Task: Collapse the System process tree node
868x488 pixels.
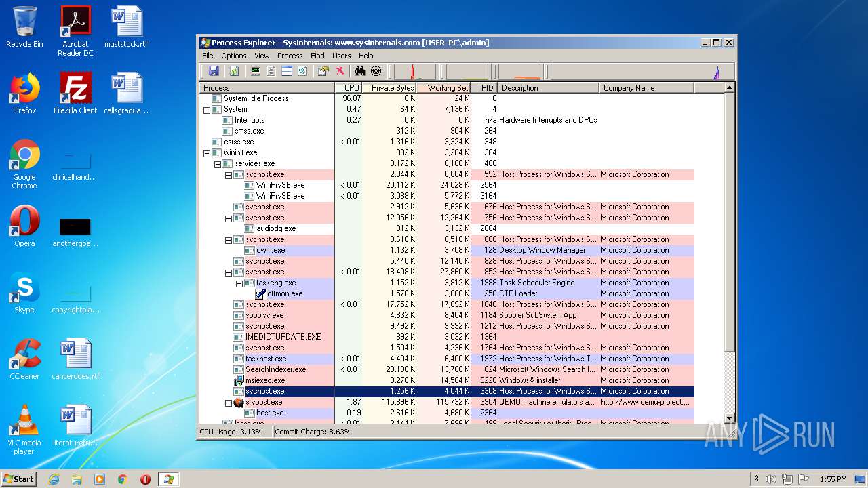Action: tap(207, 109)
